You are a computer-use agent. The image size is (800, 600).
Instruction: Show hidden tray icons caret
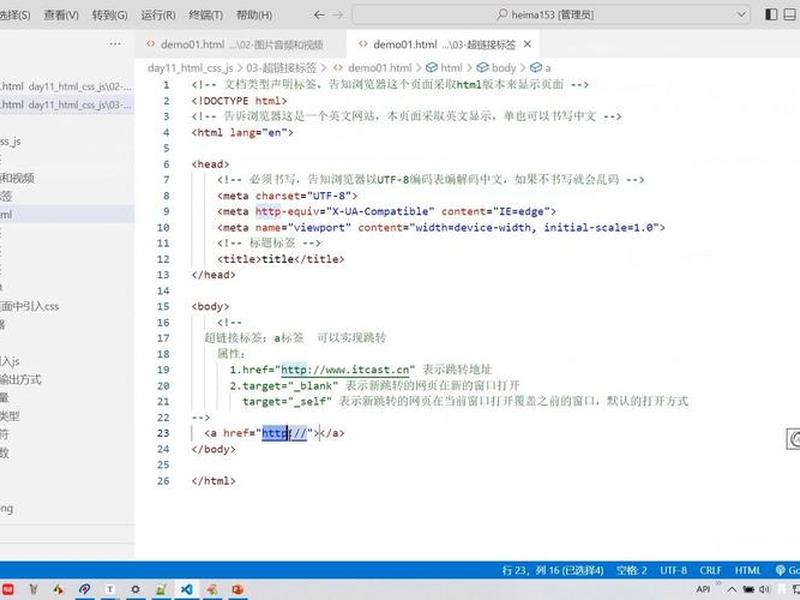point(732,590)
